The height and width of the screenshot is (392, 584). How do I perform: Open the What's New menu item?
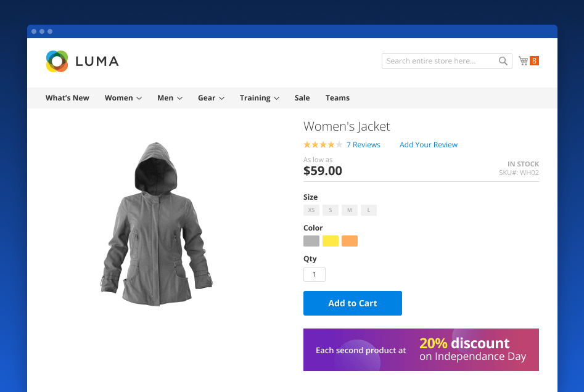point(67,98)
